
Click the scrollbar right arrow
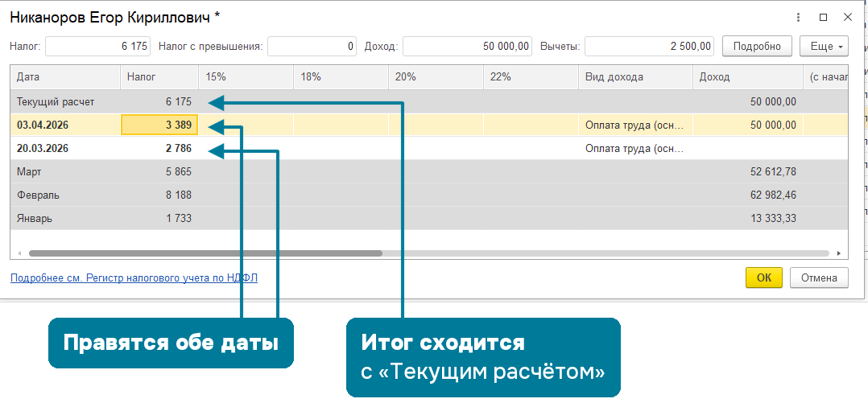tap(839, 253)
